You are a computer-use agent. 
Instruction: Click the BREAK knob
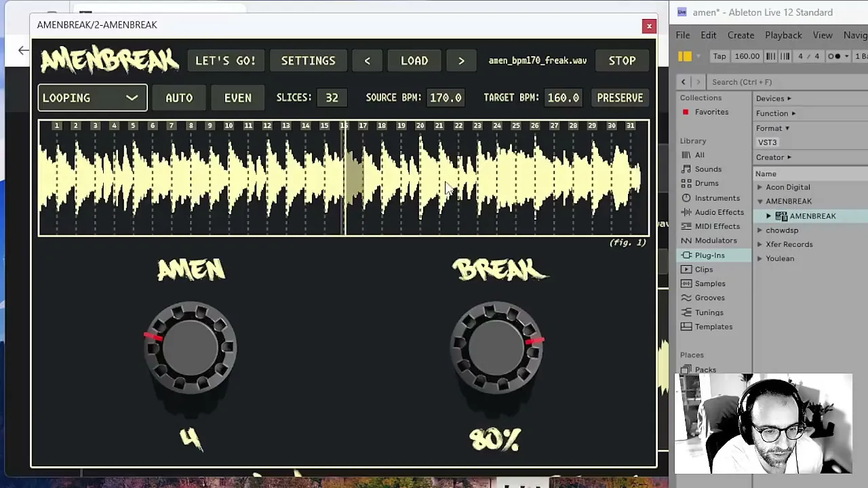point(496,348)
